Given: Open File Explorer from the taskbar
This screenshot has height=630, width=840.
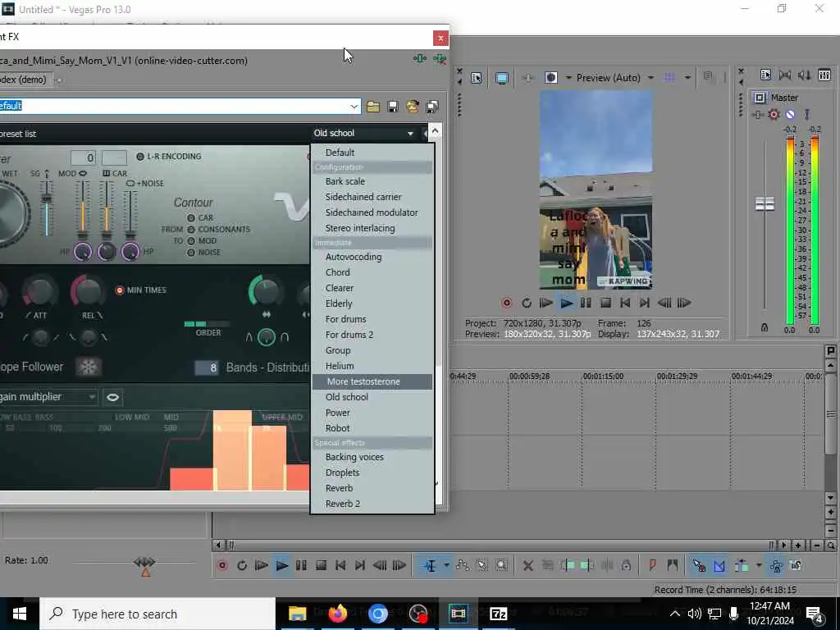Looking at the screenshot, I should tap(297, 614).
